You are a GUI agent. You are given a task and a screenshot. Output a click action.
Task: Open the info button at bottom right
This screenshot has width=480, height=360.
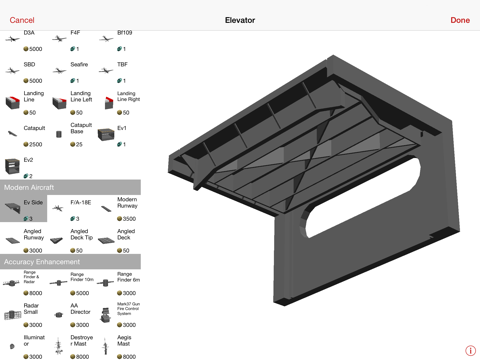[470, 350]
